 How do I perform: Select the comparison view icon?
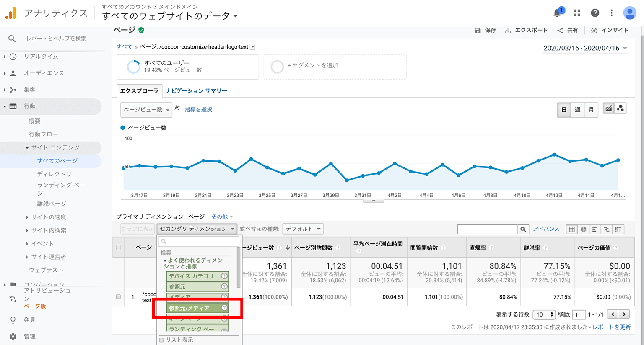coord(606,229)
